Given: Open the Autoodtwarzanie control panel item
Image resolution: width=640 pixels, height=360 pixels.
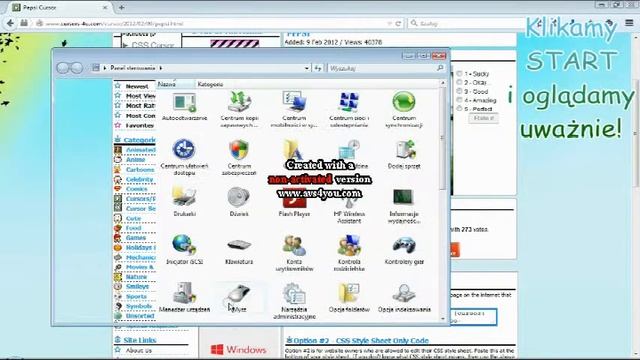Looking at the screenshot, I should 184,107.
